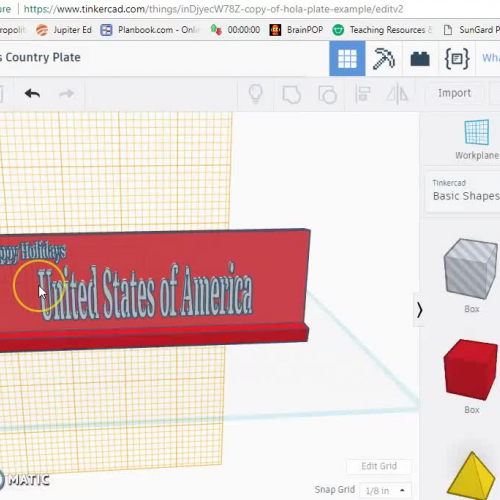Viewport: 500px width, 500px height.
Task: Select the red solid Box shape
Action: pos(471,369)
